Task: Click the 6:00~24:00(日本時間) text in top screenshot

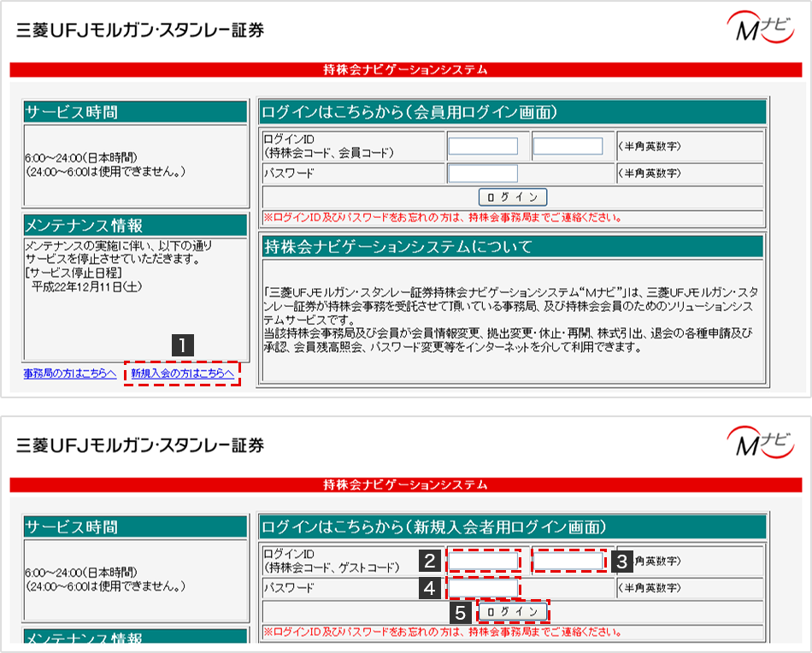Action: pyautogui.click(x=81, y=157)
